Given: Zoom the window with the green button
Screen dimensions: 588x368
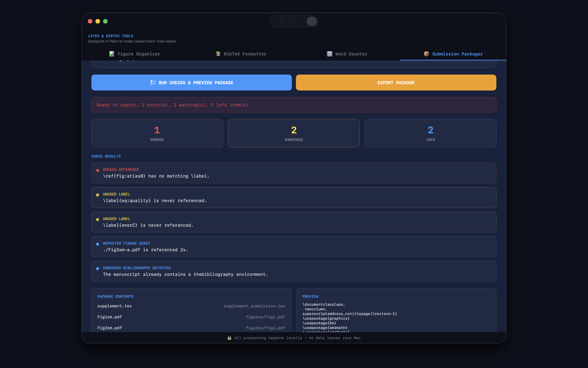Looking at the screenshot, I should [x=105, y=21].
